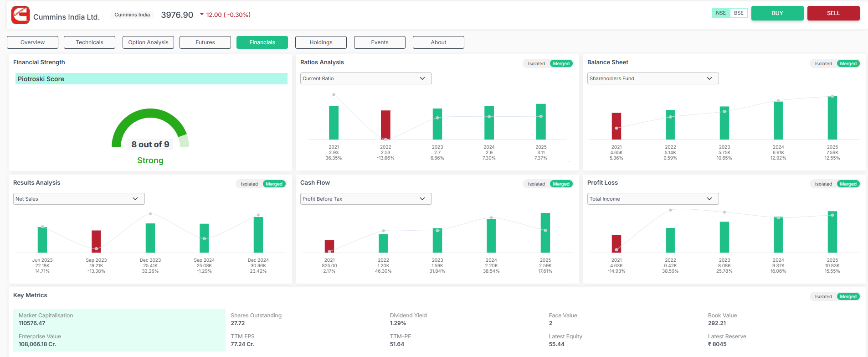Click the 2021 Profit Before Tax bar

click(329, 246)
